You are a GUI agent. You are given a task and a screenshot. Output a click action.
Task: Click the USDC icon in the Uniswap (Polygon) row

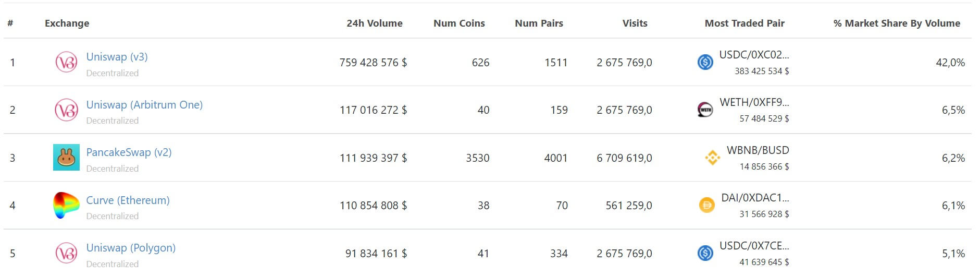(705, 253)
